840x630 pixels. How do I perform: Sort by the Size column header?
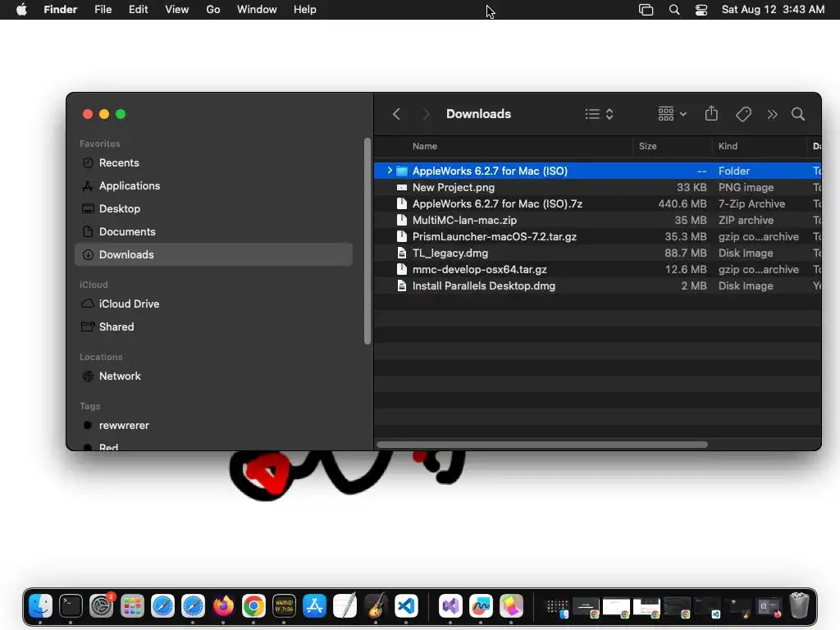click(648, 146)
